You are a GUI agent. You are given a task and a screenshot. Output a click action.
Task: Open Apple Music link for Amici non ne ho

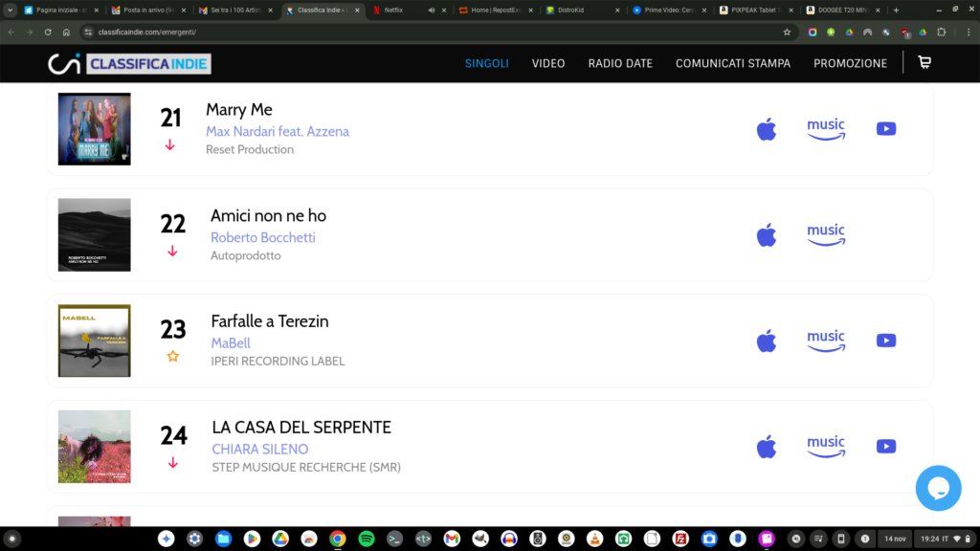[x=767, y=235]
